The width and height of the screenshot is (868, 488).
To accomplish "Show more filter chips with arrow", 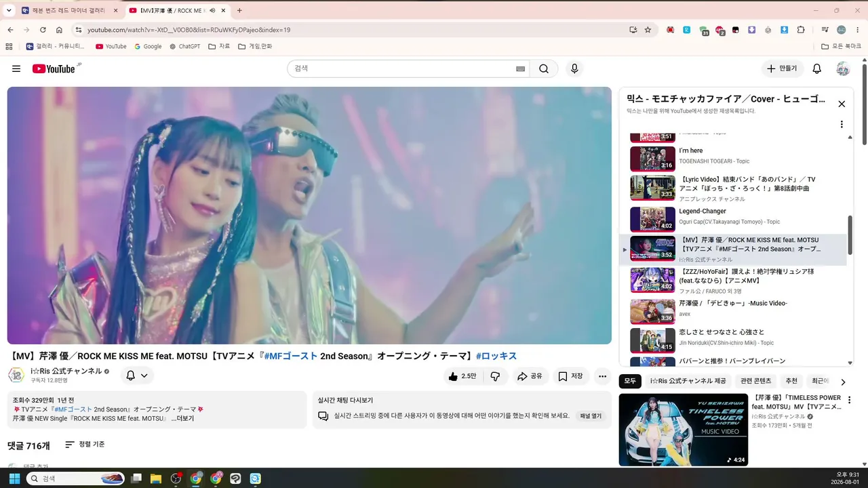I will (843, 382).
